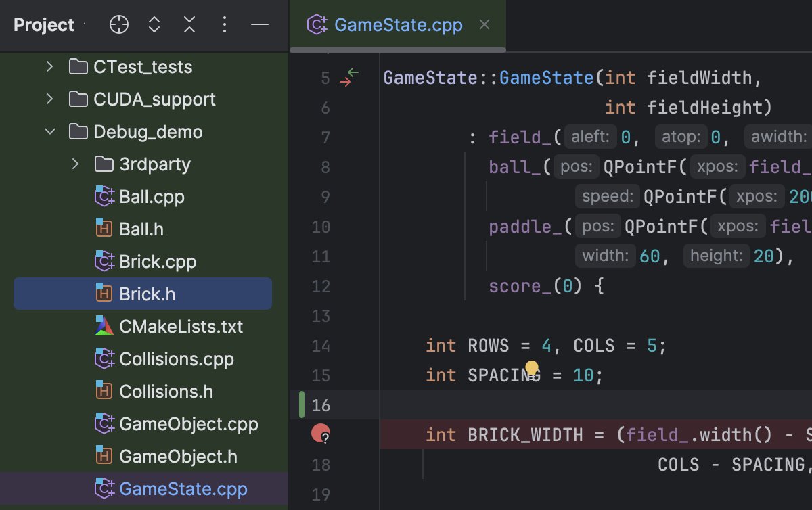Expand the CTest_tests folder
The width and height of the screenshot is (812, 510).
click(x=49, y=67)
